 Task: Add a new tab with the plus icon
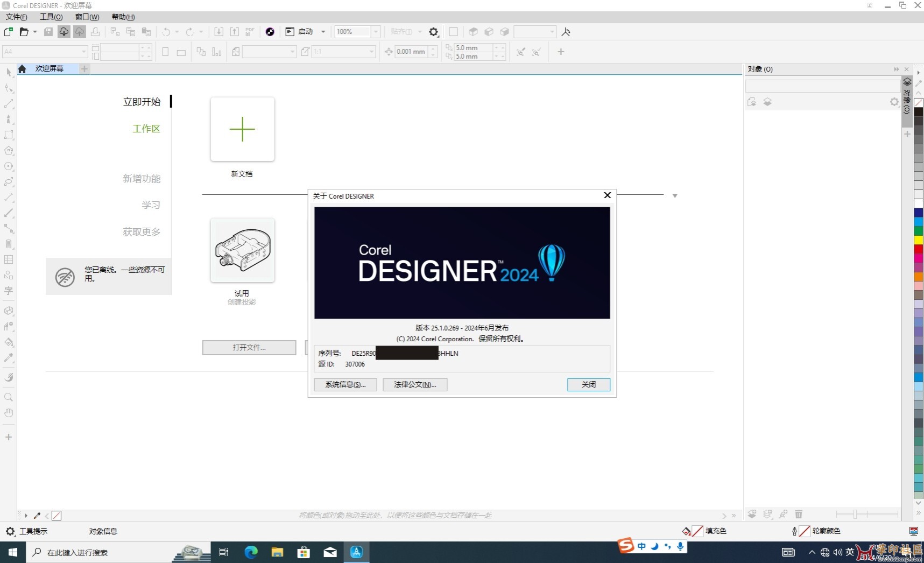point(84,69)
